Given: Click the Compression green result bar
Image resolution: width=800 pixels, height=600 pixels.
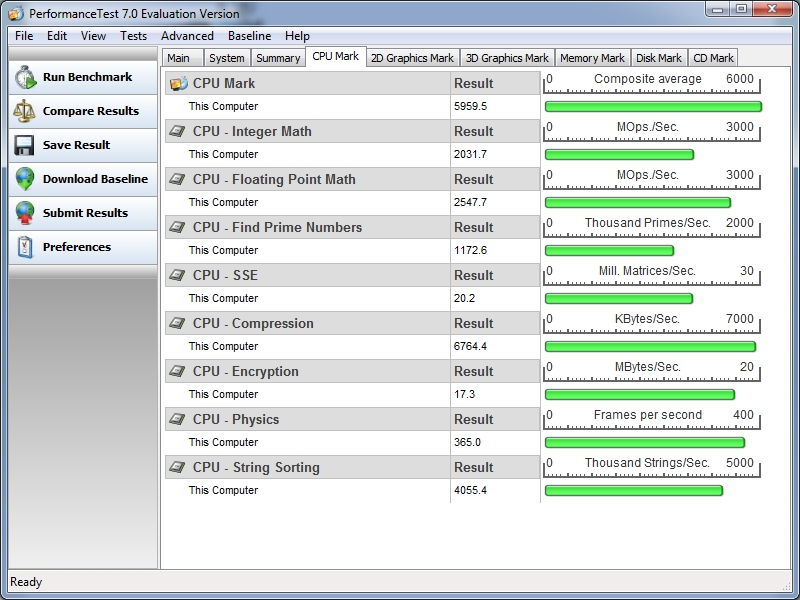Looking at the screenshot, I should pos(650,346).
